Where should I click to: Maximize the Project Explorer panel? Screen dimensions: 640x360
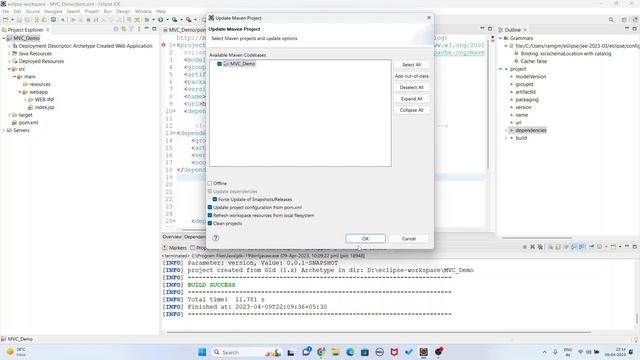154,29
